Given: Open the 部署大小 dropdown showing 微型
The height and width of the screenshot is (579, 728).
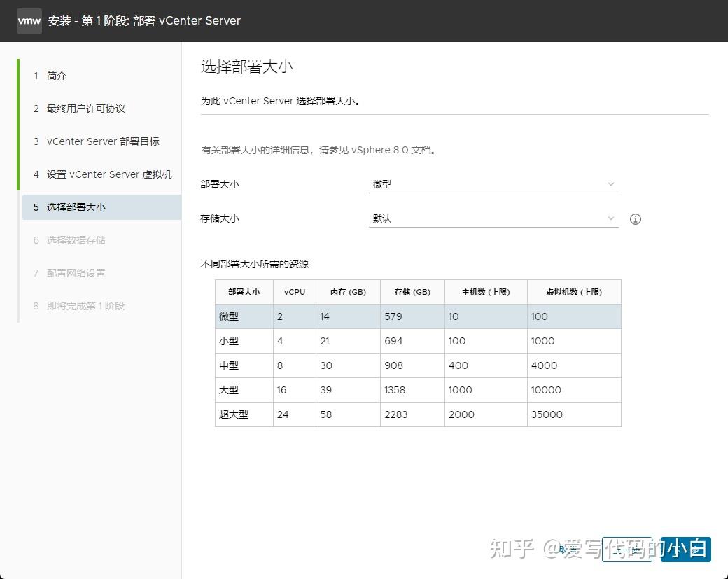Looking at the screenshot, I should (493, 184).
